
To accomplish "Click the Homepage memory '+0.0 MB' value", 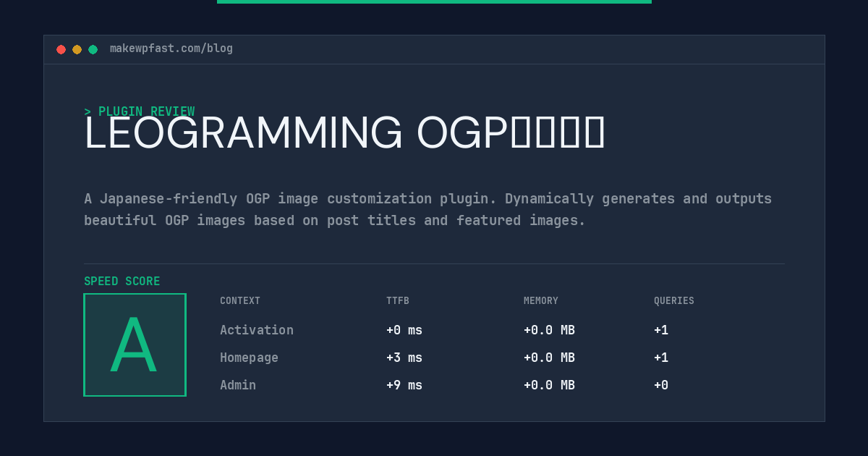I will tap(549, 358).
